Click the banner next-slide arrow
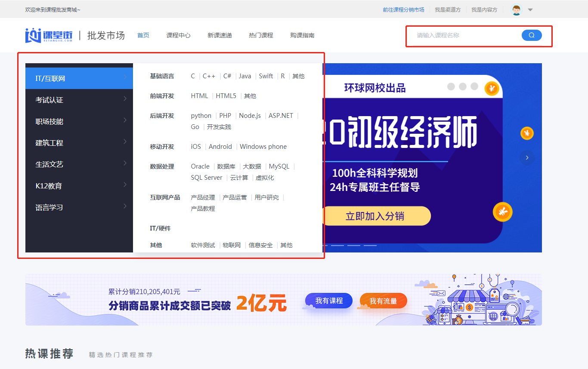Viewport: 588px width, 369px height. pyautogui.click(x=527, y=158)
